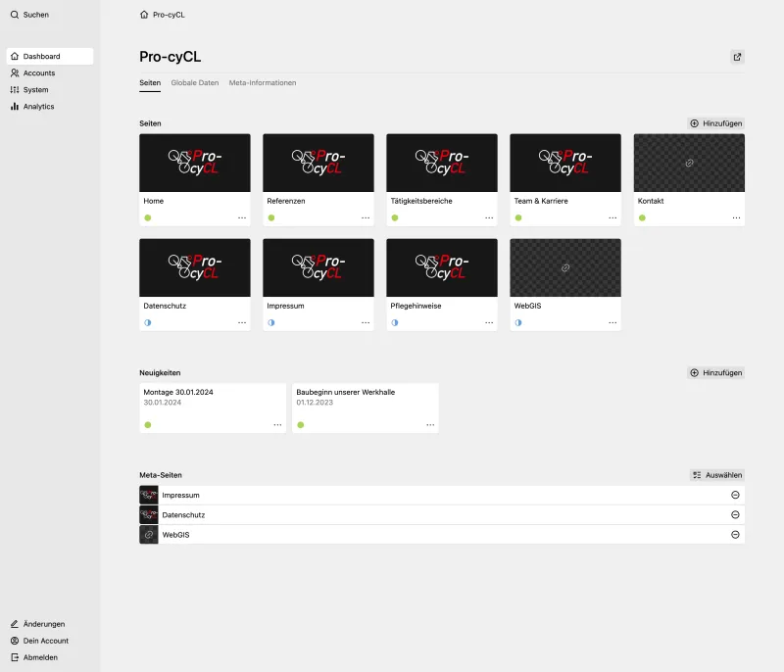This screenshot has width=784, height=672.
Task: Click the Abmelden logout icon
Action: [14, 657]
